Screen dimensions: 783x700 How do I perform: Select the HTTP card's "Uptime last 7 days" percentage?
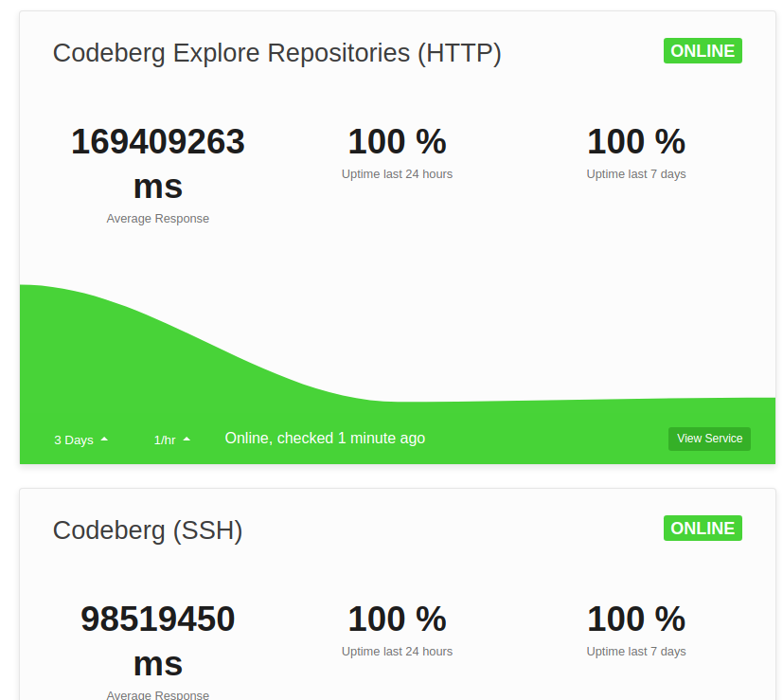click(636, 142)
